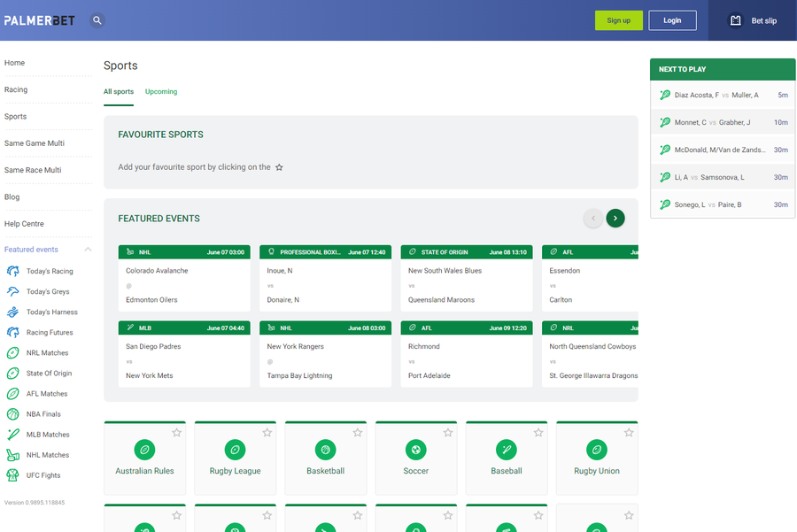The height and width of the screenshot is (532, 797).
Task: Switch to the Upcoming tab
Action: 161,92
